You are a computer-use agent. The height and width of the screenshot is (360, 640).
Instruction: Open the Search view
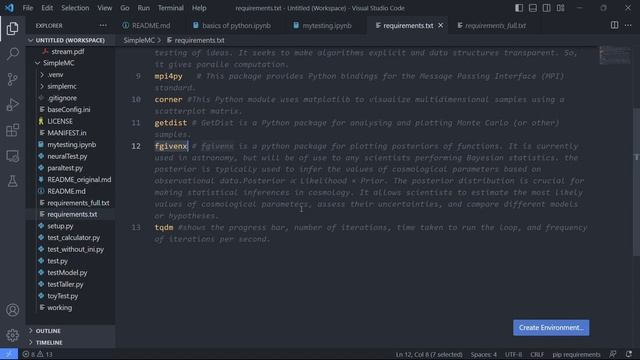point(12,54)
